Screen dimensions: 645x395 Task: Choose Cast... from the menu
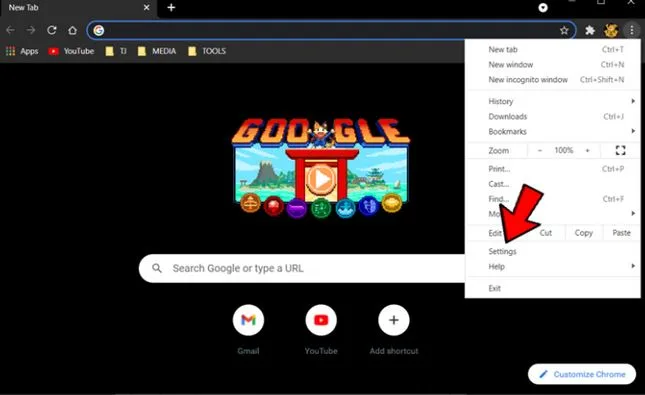tap(552, 184)
